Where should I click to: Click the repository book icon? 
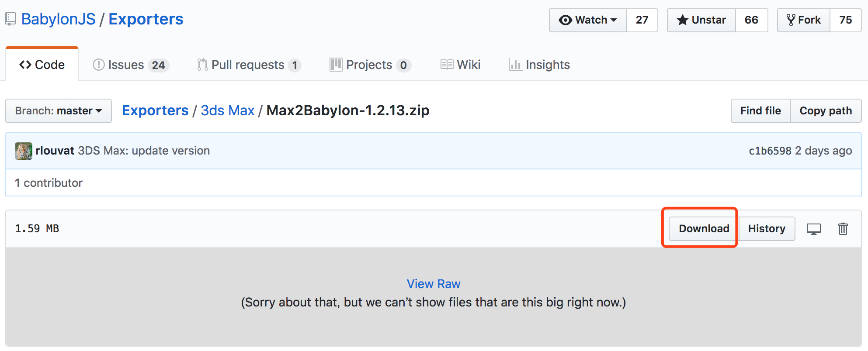click(10, 19)
